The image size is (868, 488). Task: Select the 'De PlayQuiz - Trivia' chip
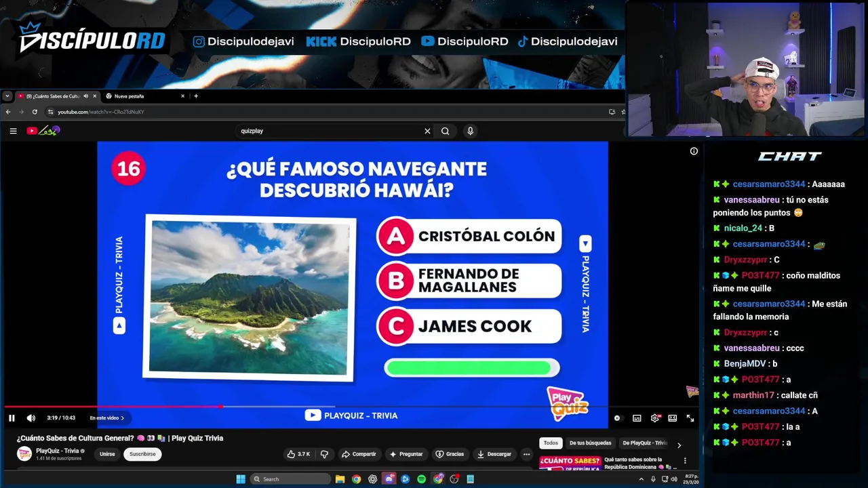[x=644, y=443]
